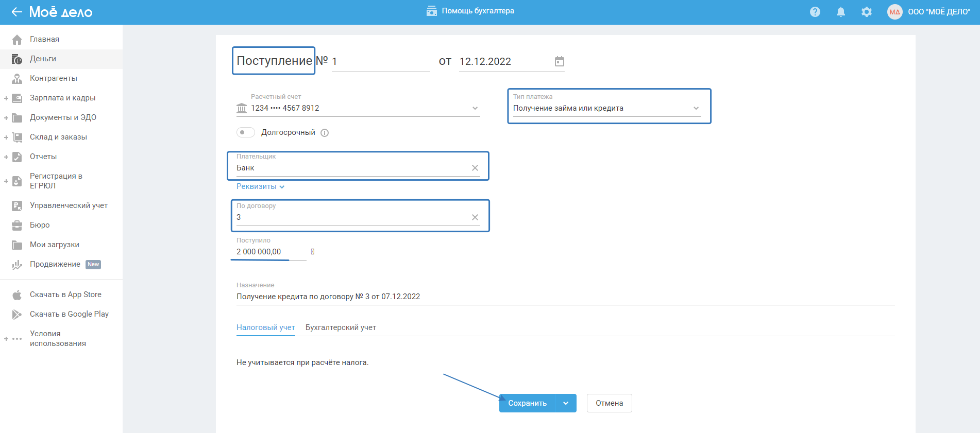The height and width of the screenshot is (433, 980).
Task: Click the Регистрация в ЕГРЮЛ icon
Action: [17, 181]
